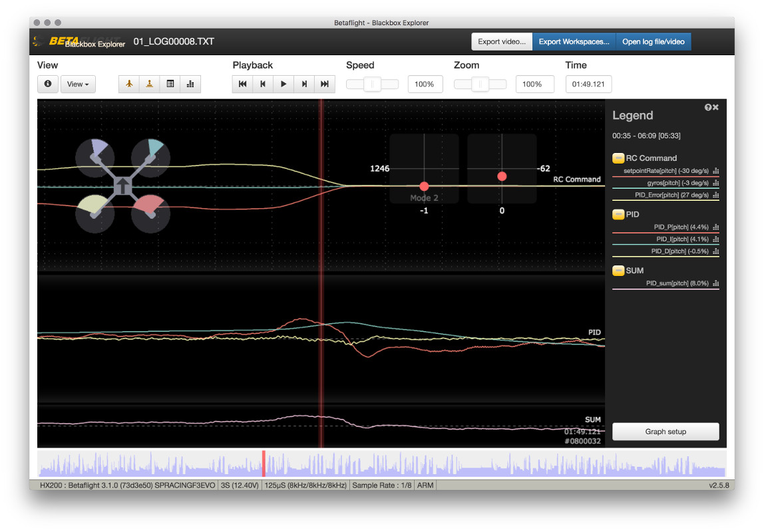Jump to log start button

(x=243, y=84)
